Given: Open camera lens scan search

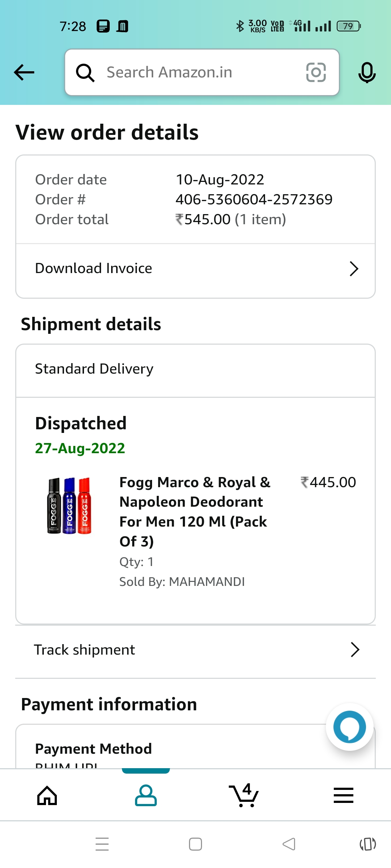Looking at the screenshot, I should coord(316,72).
